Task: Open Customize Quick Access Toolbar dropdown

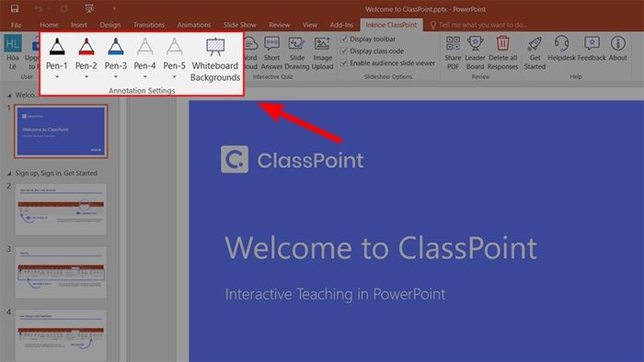Action: (x=114, y=8)
